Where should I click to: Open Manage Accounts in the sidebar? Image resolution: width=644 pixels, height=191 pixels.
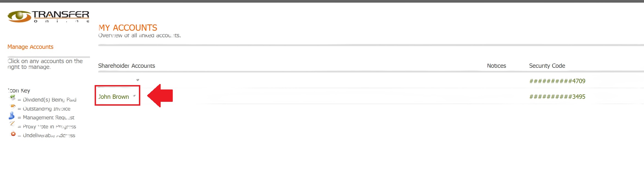(x=30, y=47)
